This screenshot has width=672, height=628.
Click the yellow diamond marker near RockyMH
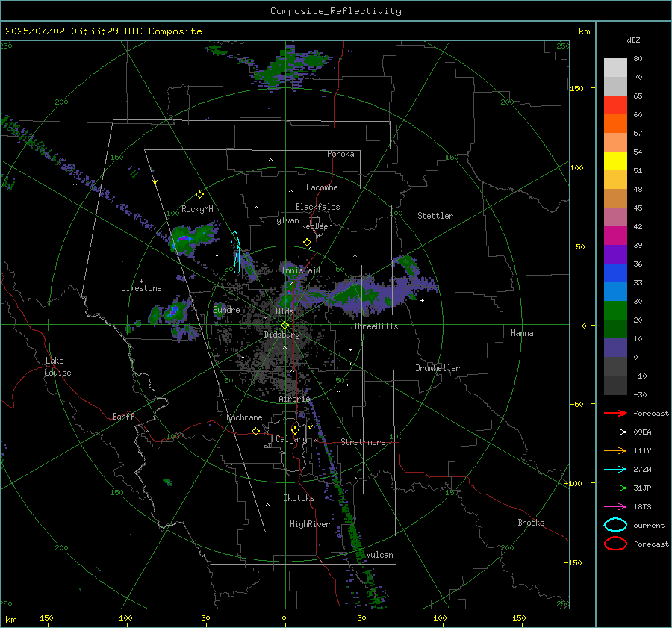point(199,195)
